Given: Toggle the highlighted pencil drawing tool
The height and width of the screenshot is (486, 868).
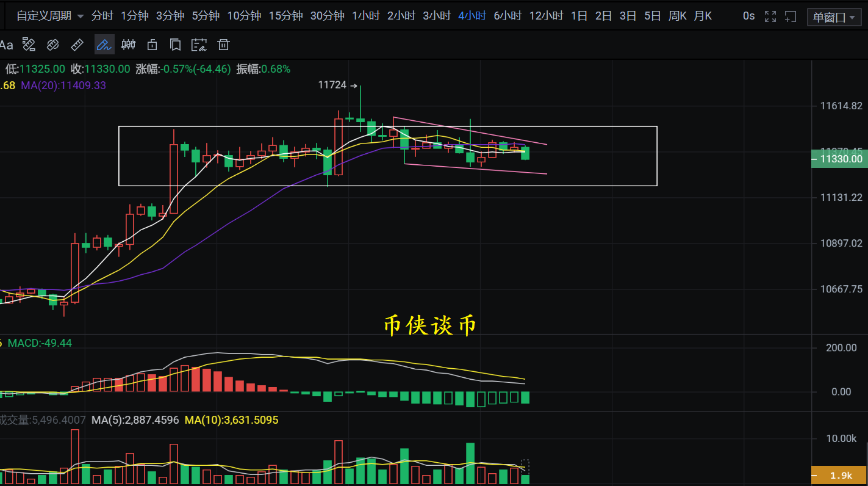Looking at the screenshot, I should click(x=104, y=45).
